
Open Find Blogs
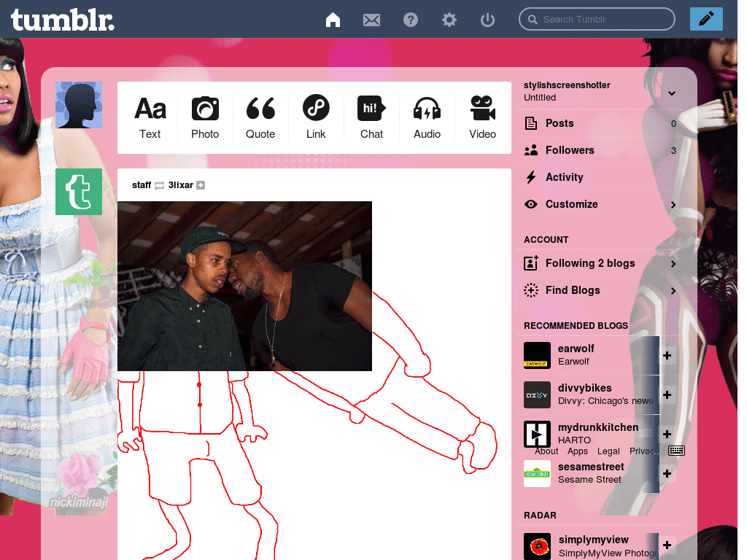[600, 290]
